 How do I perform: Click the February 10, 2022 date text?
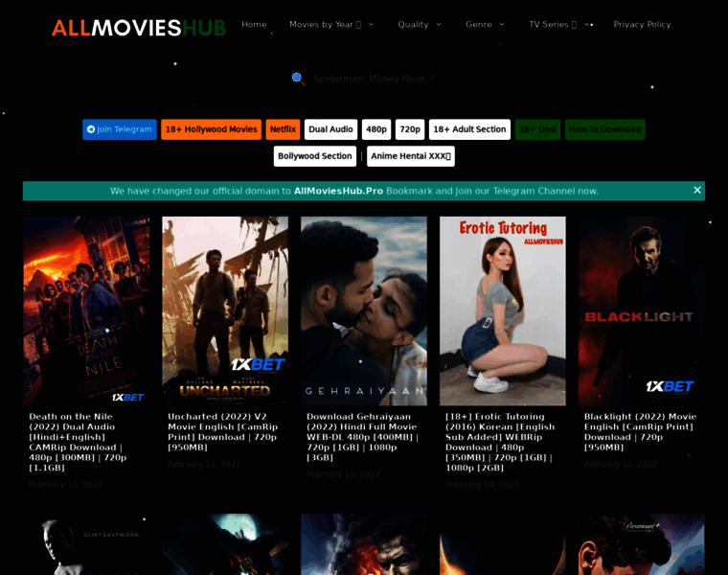point(482,484)
